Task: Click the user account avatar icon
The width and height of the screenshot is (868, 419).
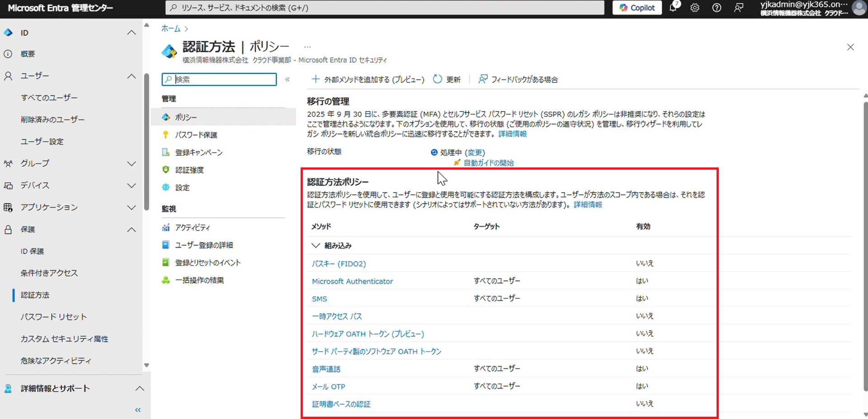Action: pyautogui.click(x=859, y=8)
